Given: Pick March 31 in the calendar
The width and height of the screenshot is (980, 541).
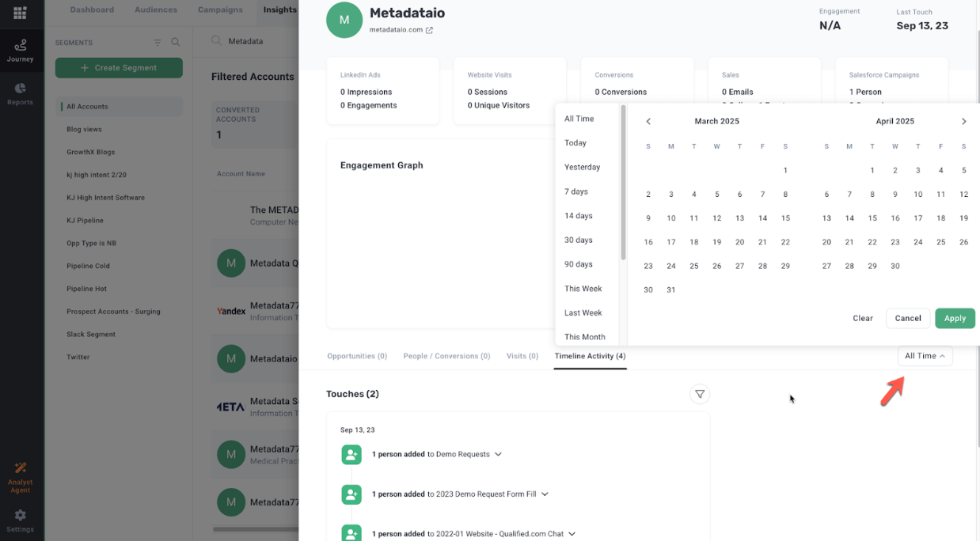Looking at the screenshot, I should (671, 290).
